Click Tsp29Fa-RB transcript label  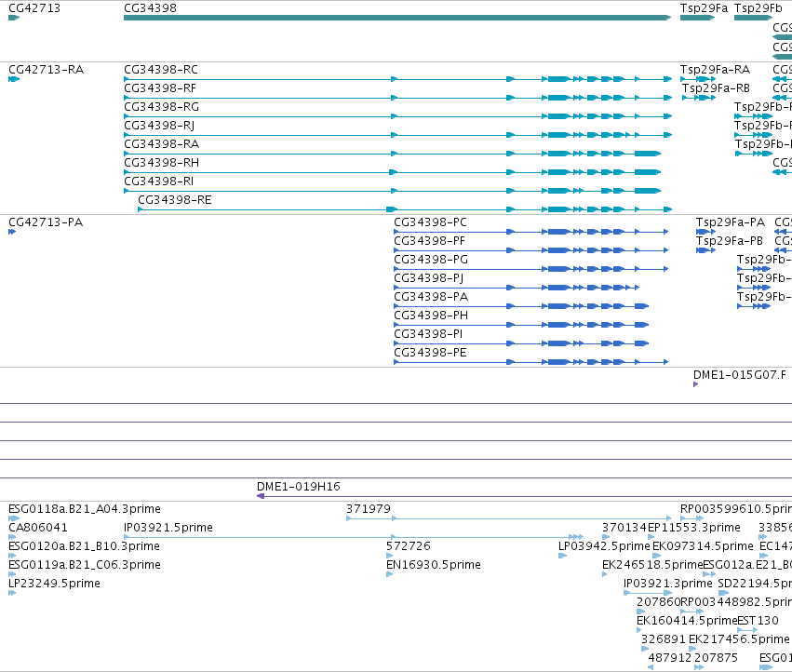[x=716, y=87]
